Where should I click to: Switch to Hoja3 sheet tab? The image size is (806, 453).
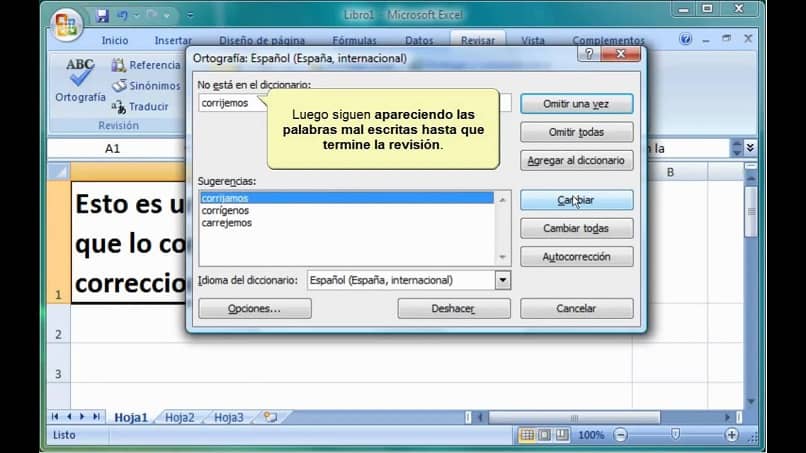pos(229,418)
